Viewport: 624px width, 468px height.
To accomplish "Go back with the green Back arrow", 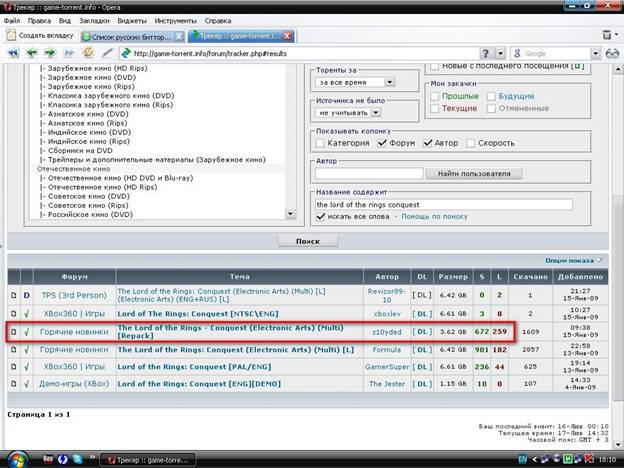I will click(32, 53).
